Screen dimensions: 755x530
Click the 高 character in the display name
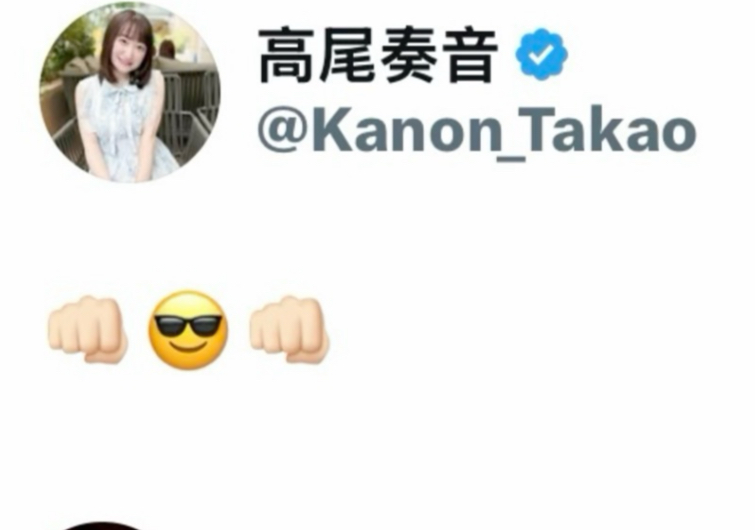click(x=287, y=56)
